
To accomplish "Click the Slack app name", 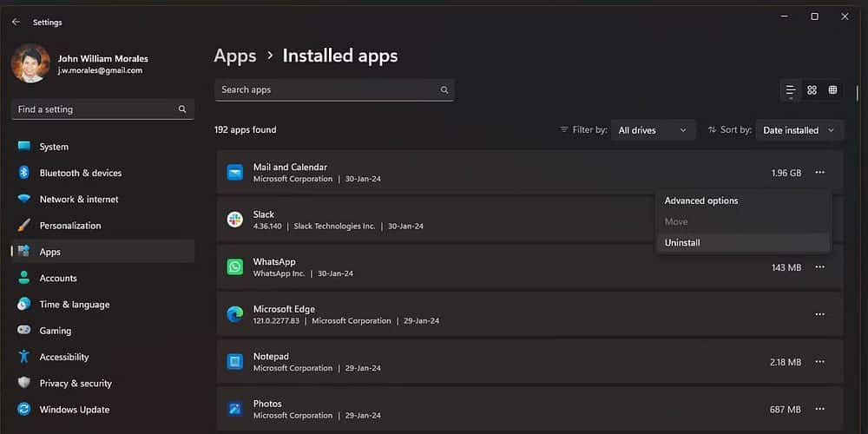I will pyautogui.click(x=264, y=214).
